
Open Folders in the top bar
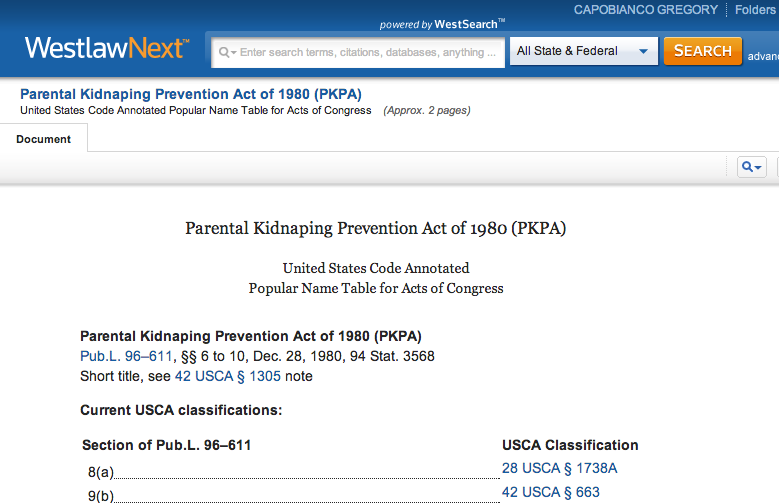click(757, 9)
